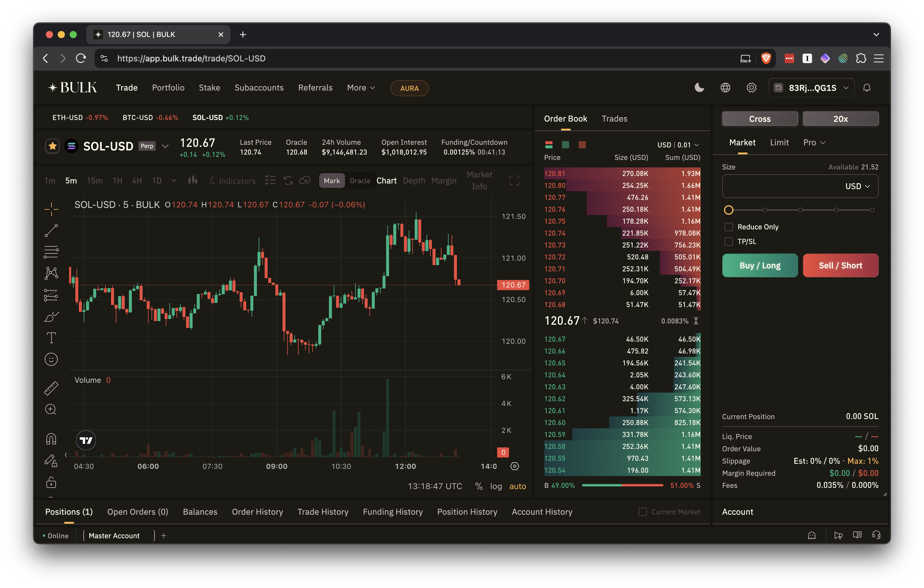This screenshot has width=924, height=588.
Task: Click the candlestick chart type icon
Action: tap(193, 180)
